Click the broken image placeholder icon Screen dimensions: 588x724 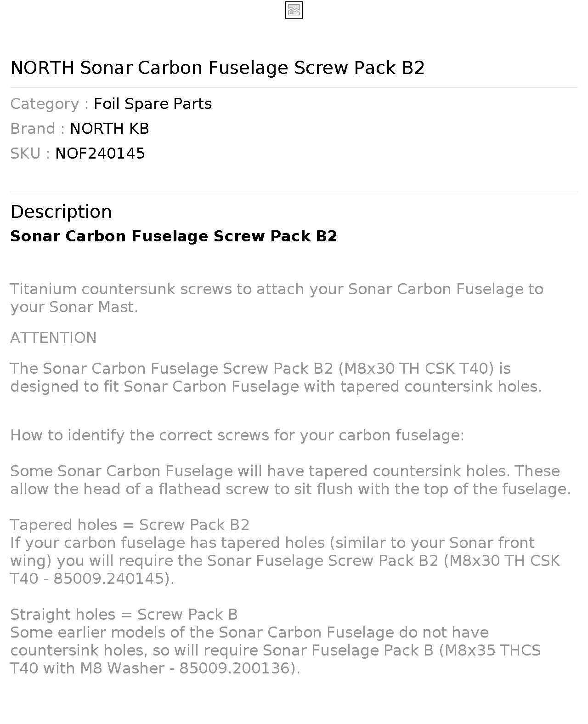pos(294,10)
